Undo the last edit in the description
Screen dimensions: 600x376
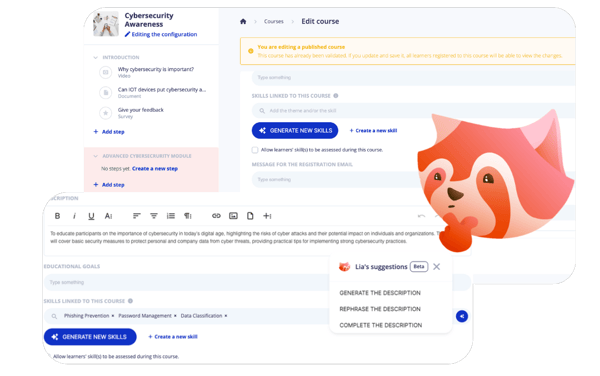click(421, 216)
